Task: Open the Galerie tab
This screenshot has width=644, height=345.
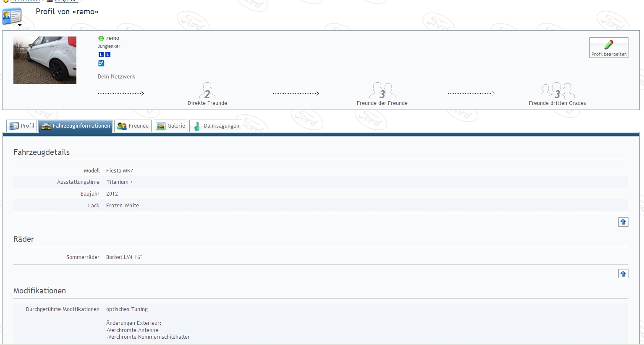Action: click(x=170, y=126)
